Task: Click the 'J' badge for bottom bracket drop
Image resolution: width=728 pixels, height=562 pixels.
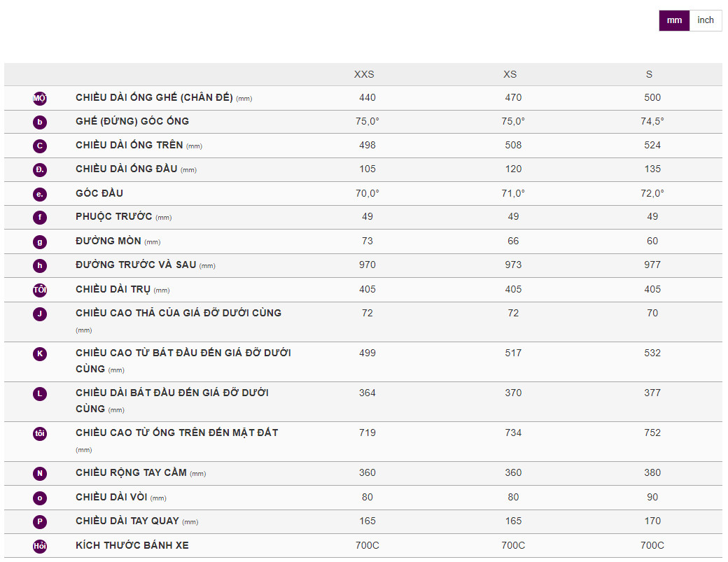Action: pyautogui.click(x=40, y=314)
